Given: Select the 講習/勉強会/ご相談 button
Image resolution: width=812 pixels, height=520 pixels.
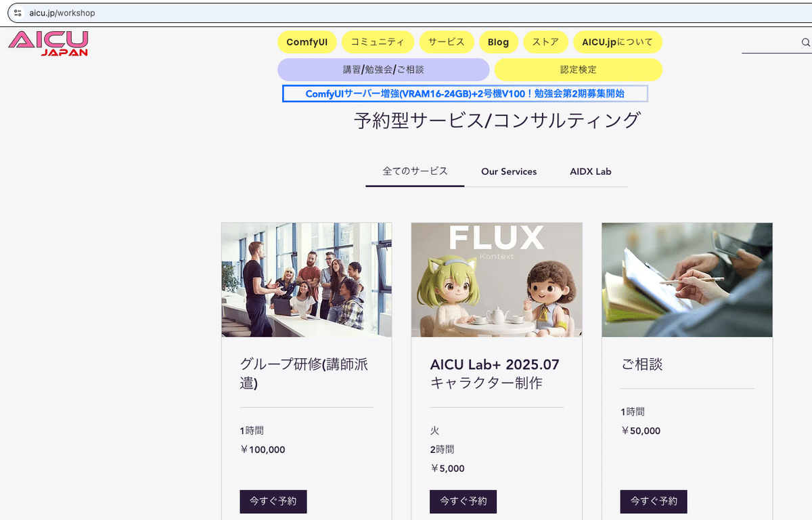Looking at the screenshot, I should 383,70.
